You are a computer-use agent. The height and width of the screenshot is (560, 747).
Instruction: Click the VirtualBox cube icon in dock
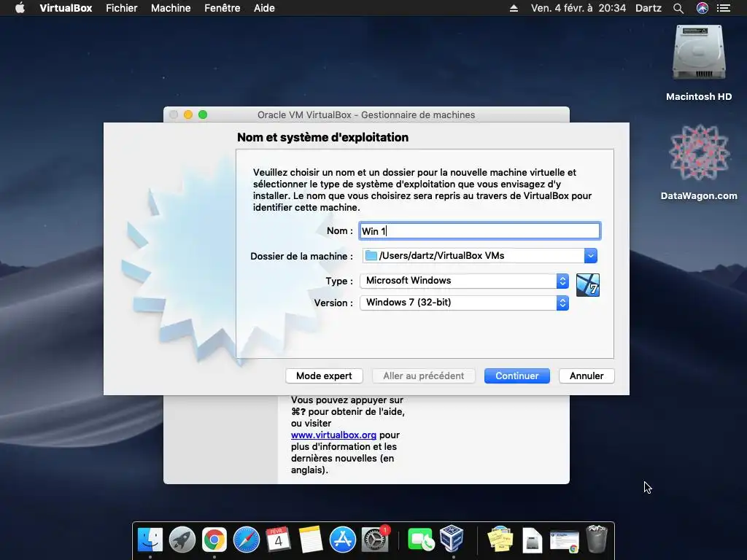click(452, 539)
